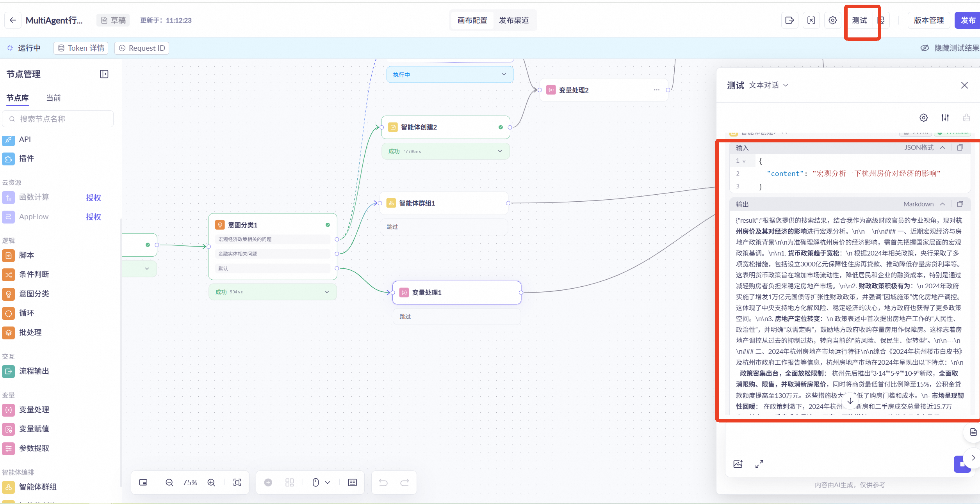980x504 pixels.
Task: Click the undo arrow icon
Action: pos(383,483)
